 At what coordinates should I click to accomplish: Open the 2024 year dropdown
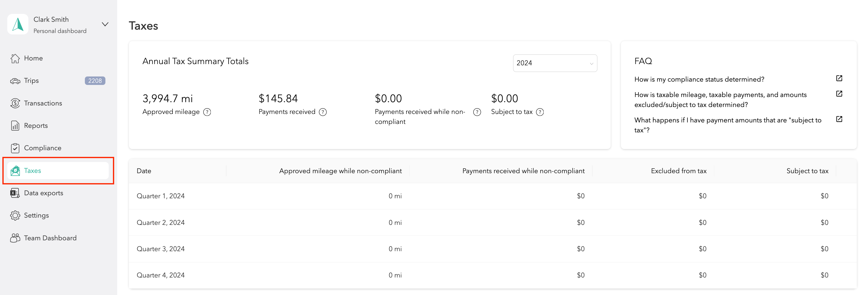[555, 63]
